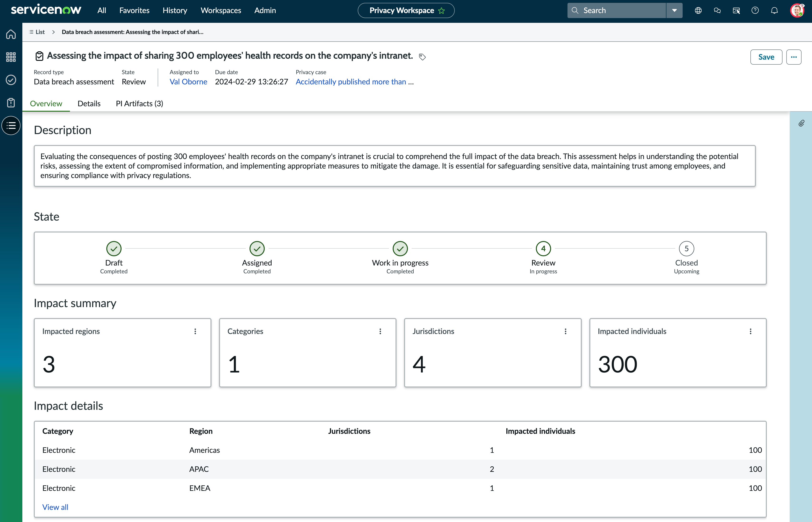The height and width of the screenshot is (522, 812).
Task: Click the ServiceNow logo
Action: pos(46,10)
